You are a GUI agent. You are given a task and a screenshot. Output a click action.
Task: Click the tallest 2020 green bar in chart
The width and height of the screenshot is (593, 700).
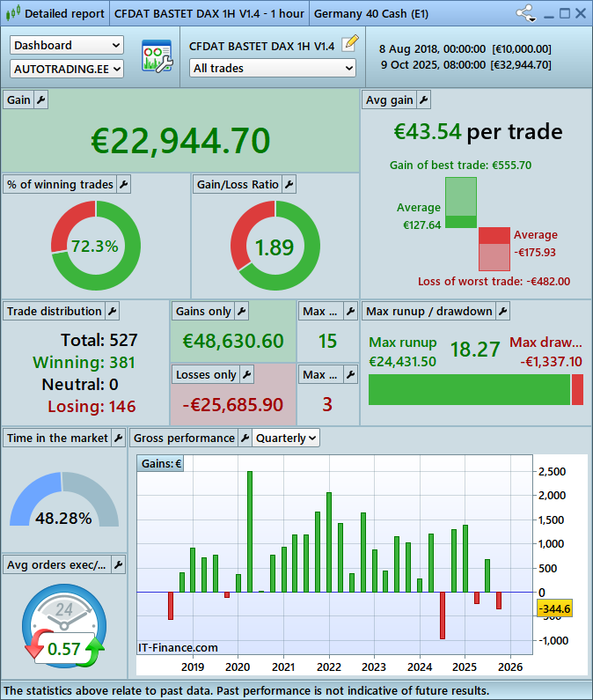[x=250, y=531]
